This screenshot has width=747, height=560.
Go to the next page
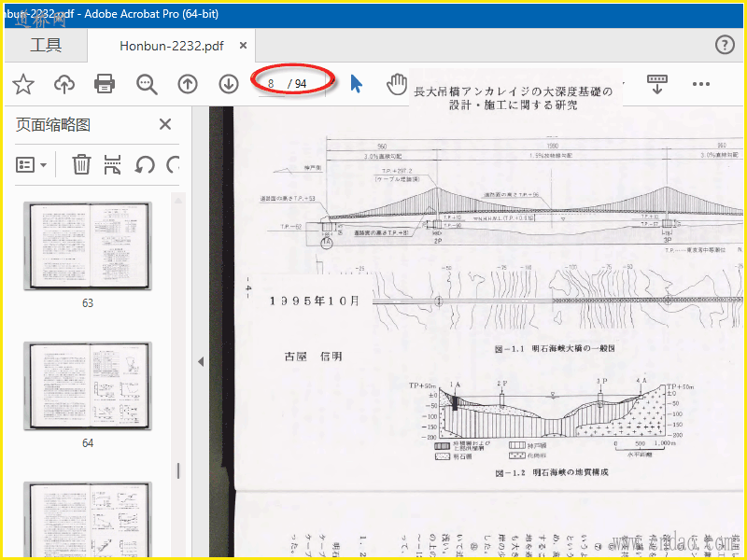pos(229,84)
